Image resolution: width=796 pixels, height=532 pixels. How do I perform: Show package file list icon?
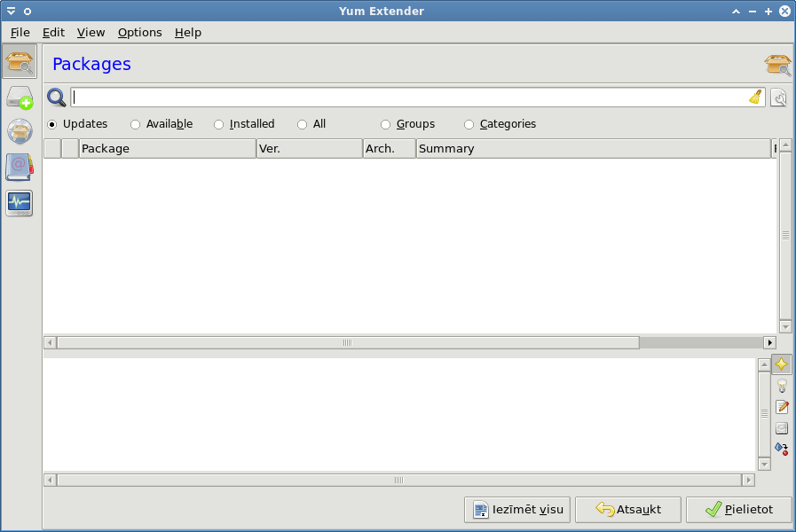click(782, 428)
